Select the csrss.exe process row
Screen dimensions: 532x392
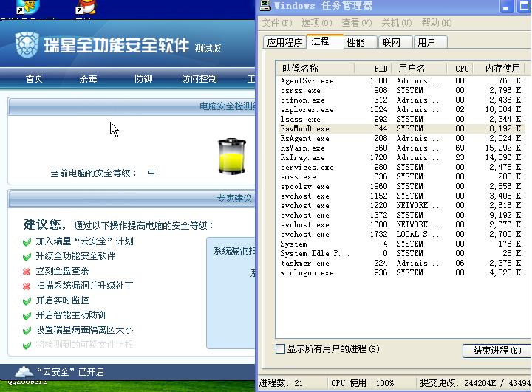click(400, 91)
